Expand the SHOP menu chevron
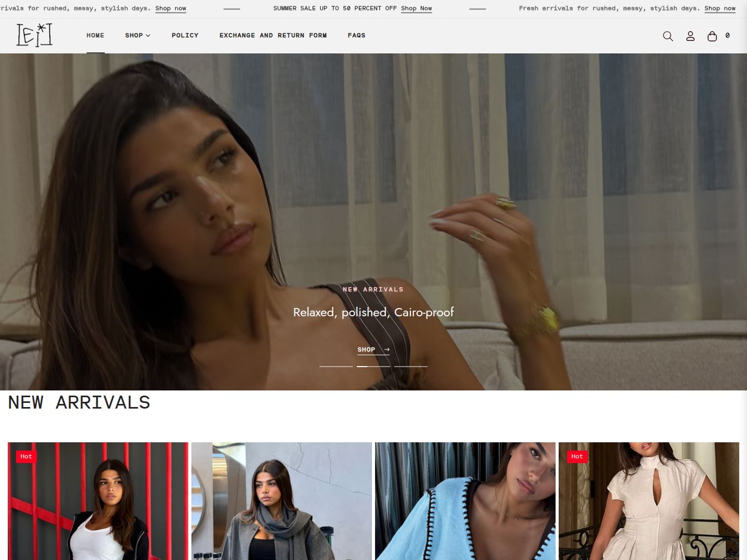The image size is (747, 560). click(148, 35)
